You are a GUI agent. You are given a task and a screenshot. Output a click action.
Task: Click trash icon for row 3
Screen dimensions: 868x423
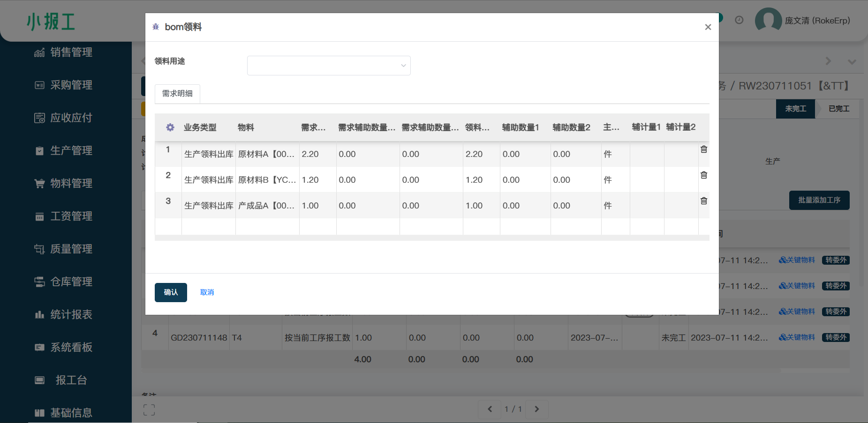pos(703,201)
